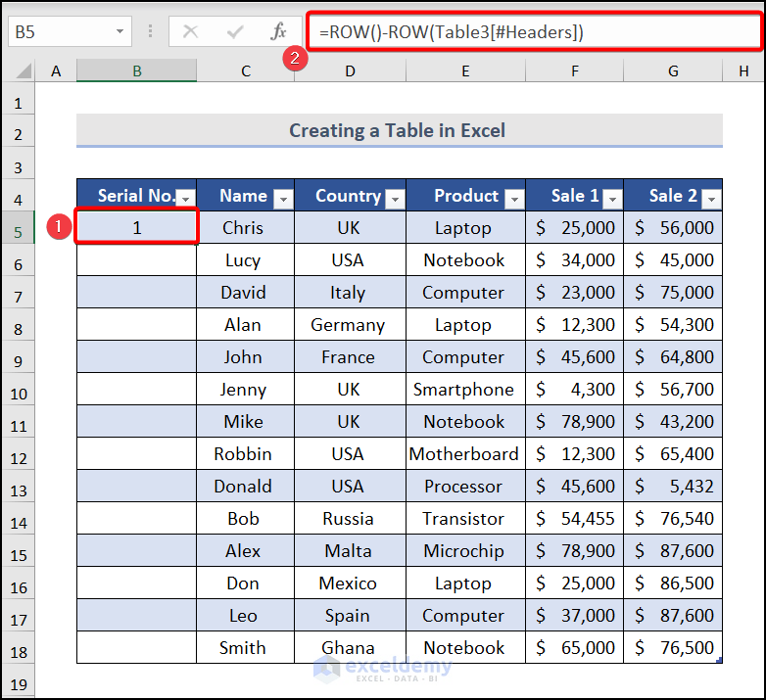Select Sale 2 cell with 86,500
The height and width of the screenshot is (700, 766).
[x=673, y=583]
